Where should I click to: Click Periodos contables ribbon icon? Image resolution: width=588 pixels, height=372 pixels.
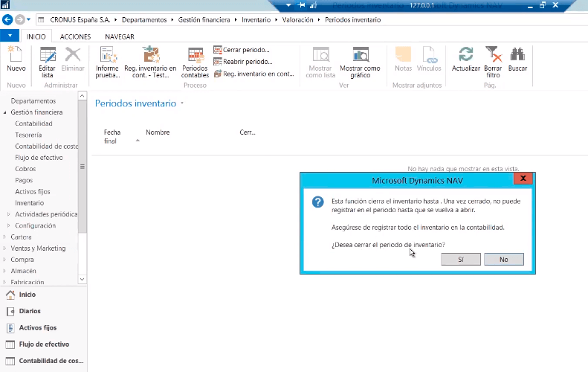[x=195, y=55]
